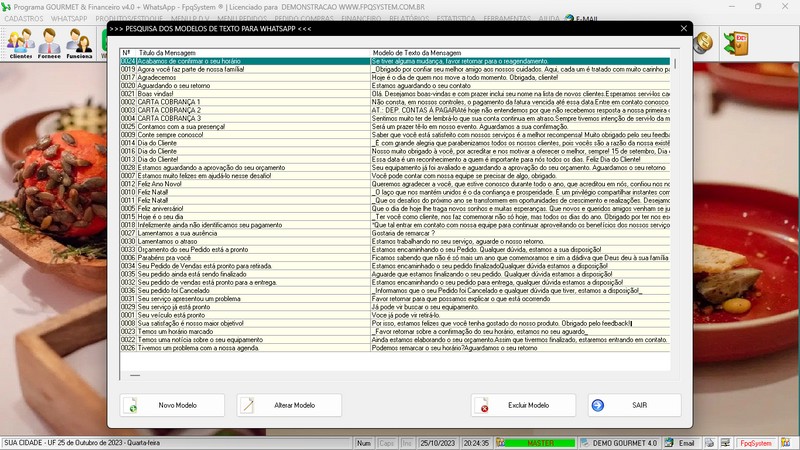
Task: Select row 'Temos um horário marcado'
Action: (x=395, y=332)
